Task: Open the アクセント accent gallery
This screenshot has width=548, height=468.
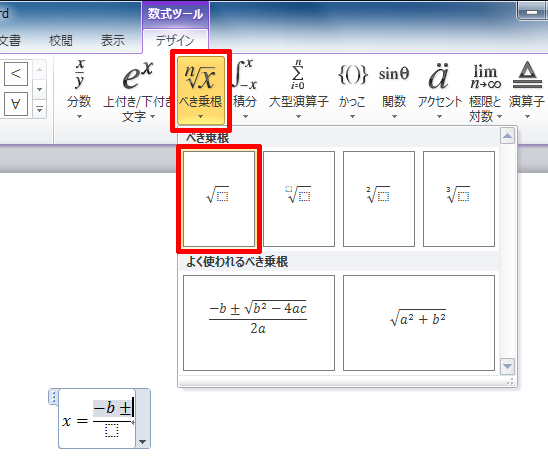Action: (x=440, y=89)
